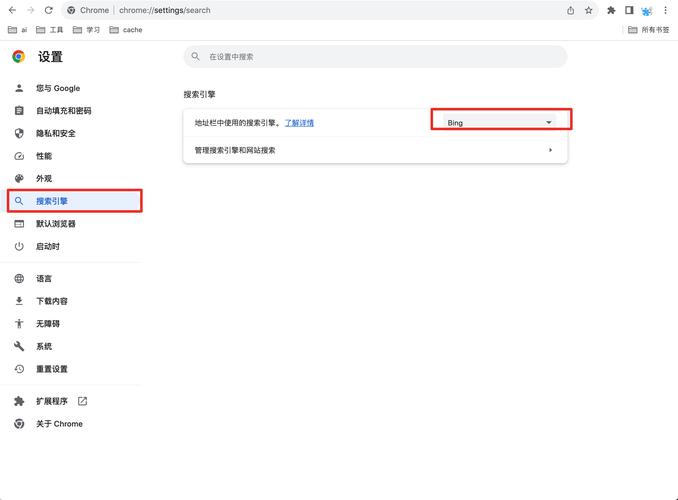This screenshot has height=500, width=678.
Task: Click the external link icon beside 扩展程序
Action: (x=82, y=401)
